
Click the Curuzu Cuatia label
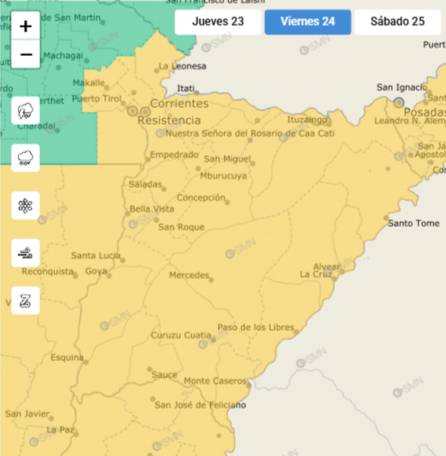(x=181, y=335)
